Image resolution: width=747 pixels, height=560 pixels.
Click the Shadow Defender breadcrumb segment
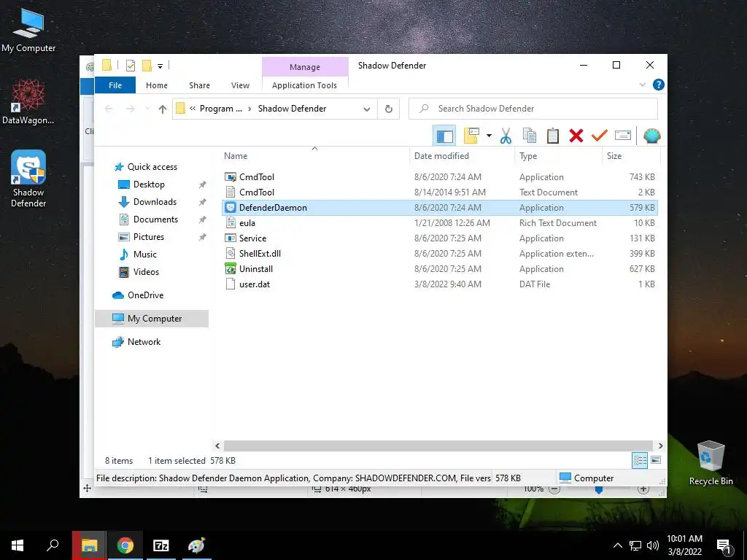(292, 109)
